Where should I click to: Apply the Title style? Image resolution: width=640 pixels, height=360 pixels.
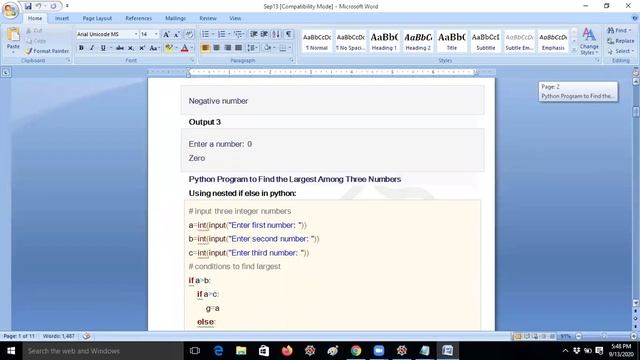(x=452, y=41)
